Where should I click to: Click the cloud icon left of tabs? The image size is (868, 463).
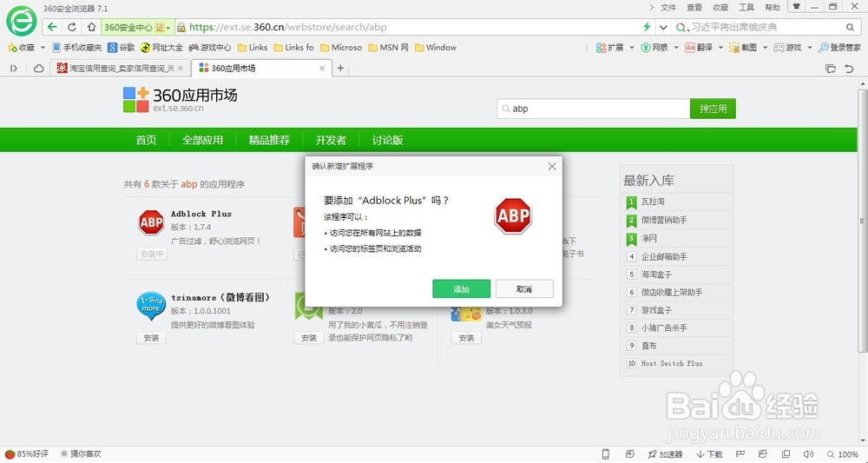(x=38, y=68)
